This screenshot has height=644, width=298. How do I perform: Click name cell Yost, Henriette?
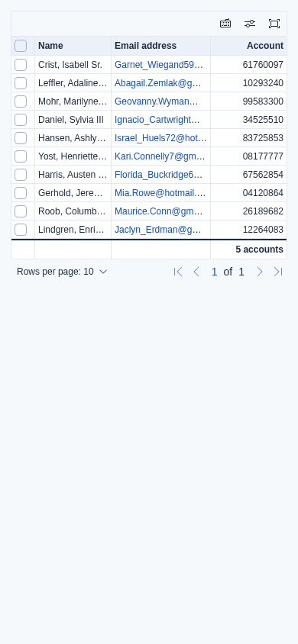[x=73, y=156]
